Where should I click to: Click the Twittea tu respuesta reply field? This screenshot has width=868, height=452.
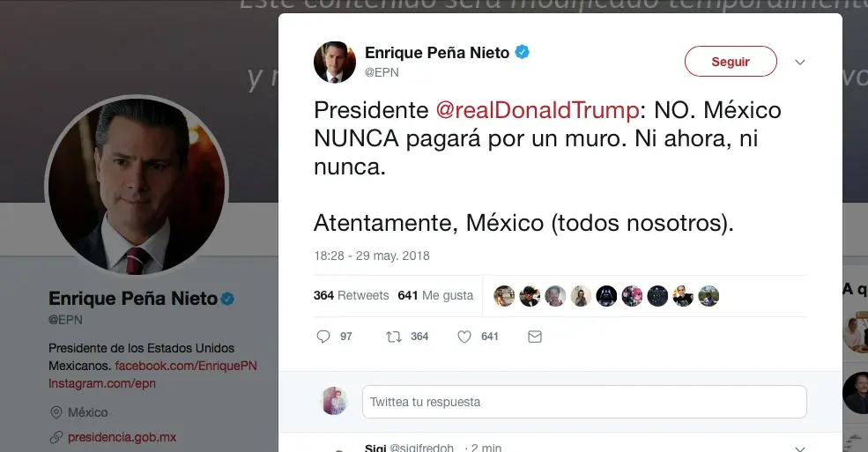(x=584, y=402)
